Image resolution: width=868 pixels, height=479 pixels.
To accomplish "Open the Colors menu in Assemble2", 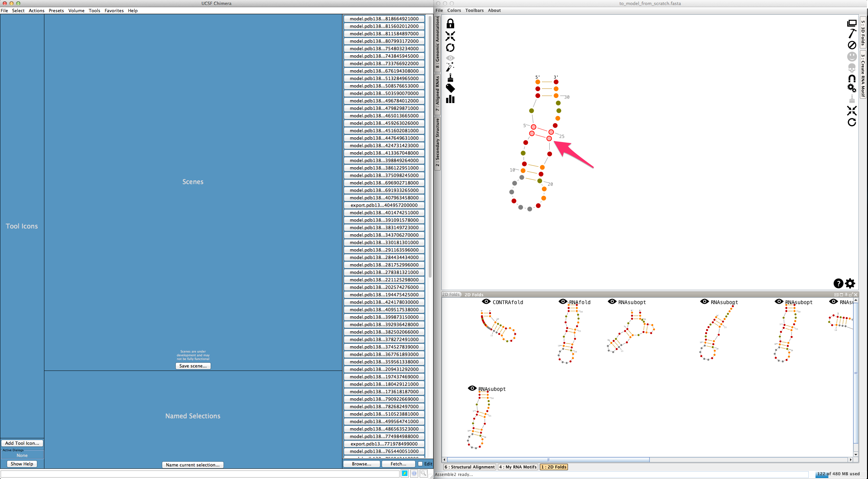I will (x=454, y=10).
